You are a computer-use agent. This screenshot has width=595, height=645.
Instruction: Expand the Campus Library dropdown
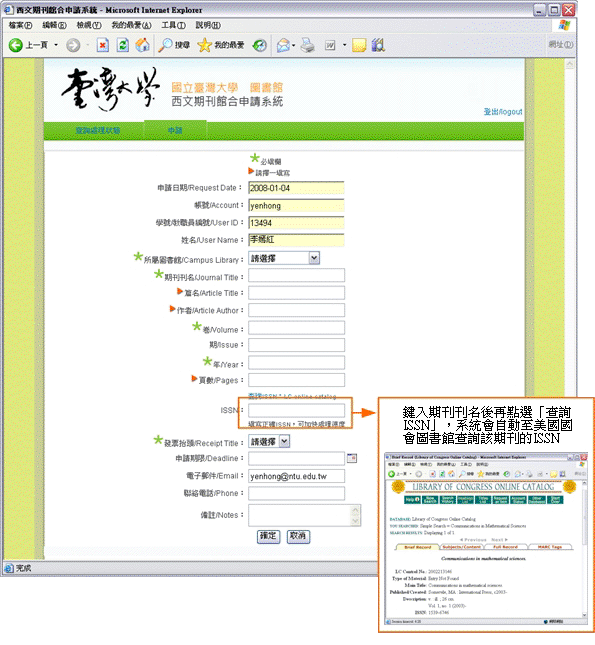click(314, 258)
